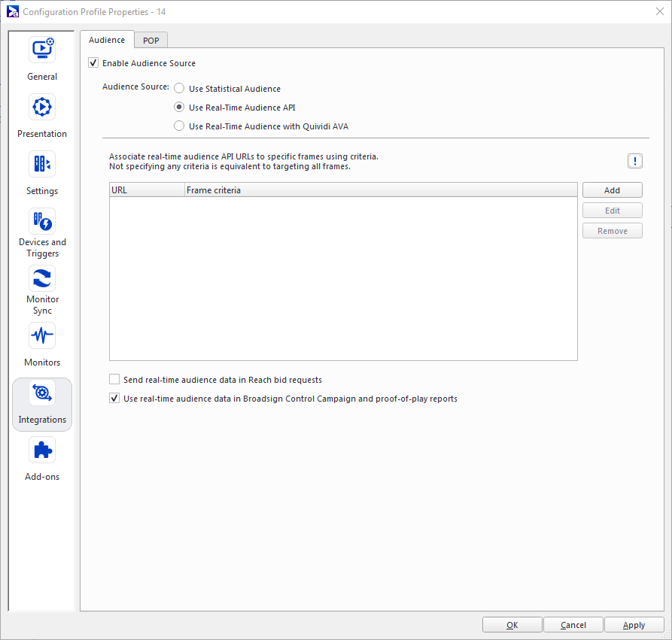Select the Settings sidebar icon
This screenshot has height=640, width=672.
[42, 165]
